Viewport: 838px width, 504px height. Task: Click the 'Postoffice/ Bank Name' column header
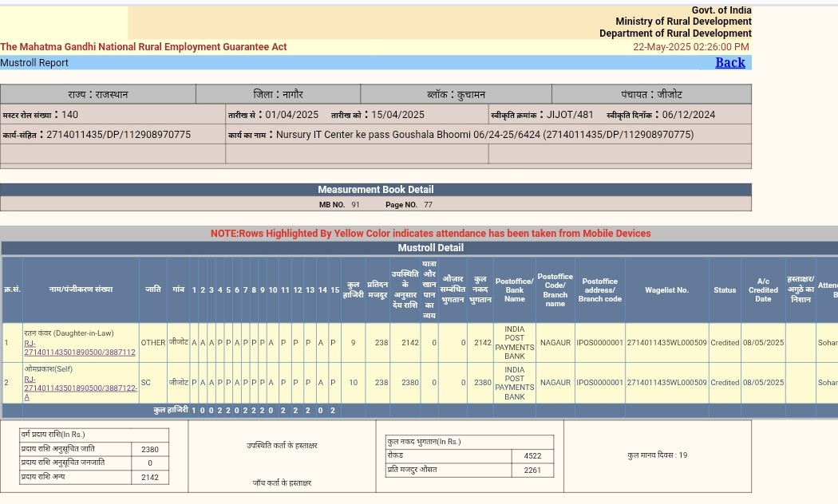pos(515,290)
